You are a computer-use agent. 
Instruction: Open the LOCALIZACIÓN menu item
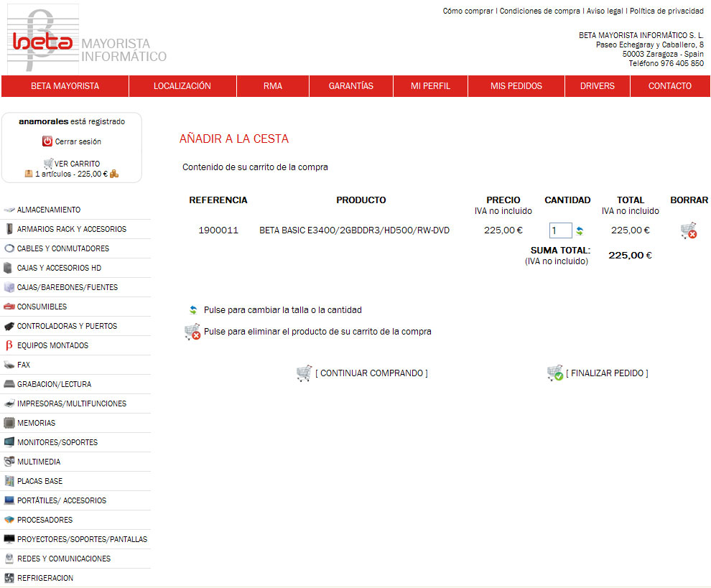182,86
